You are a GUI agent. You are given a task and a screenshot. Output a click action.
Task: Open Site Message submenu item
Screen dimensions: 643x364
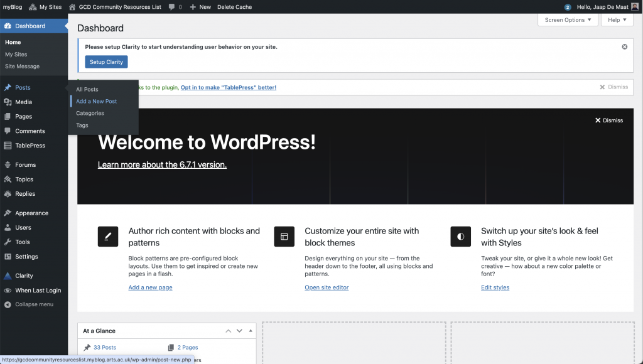[22, 67]
